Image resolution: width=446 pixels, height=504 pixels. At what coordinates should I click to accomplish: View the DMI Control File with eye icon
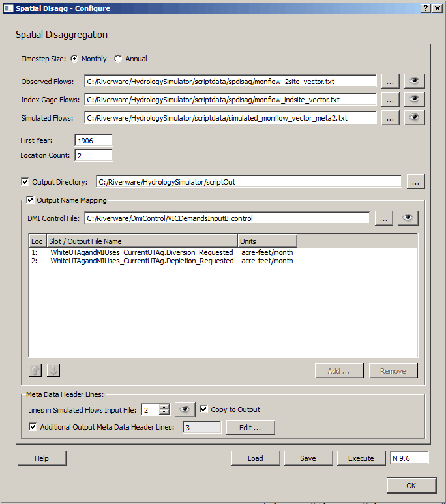[x=408, y=218]
